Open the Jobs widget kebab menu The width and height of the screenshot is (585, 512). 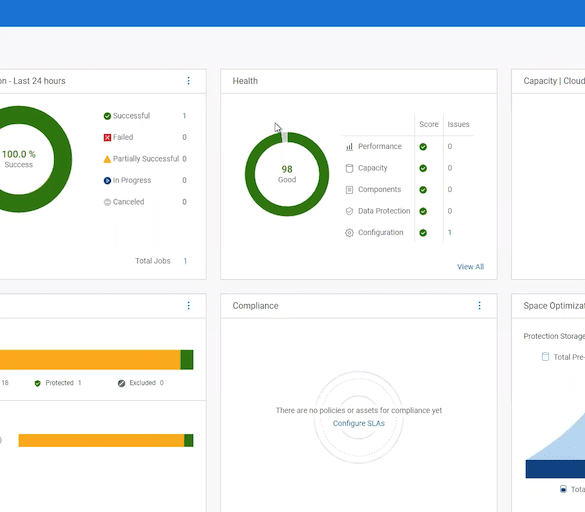coord(188,81)
